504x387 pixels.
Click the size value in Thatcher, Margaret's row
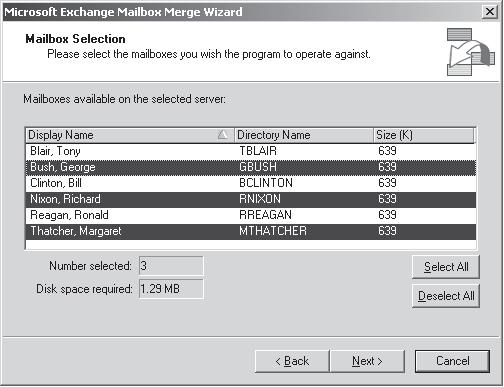(387, 231)
